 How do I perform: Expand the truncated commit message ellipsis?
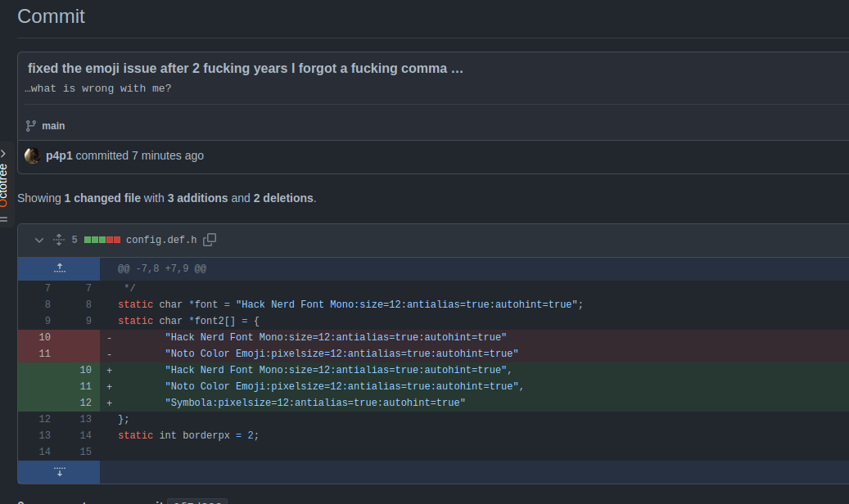pyautogui.click(x=457, y=69)
